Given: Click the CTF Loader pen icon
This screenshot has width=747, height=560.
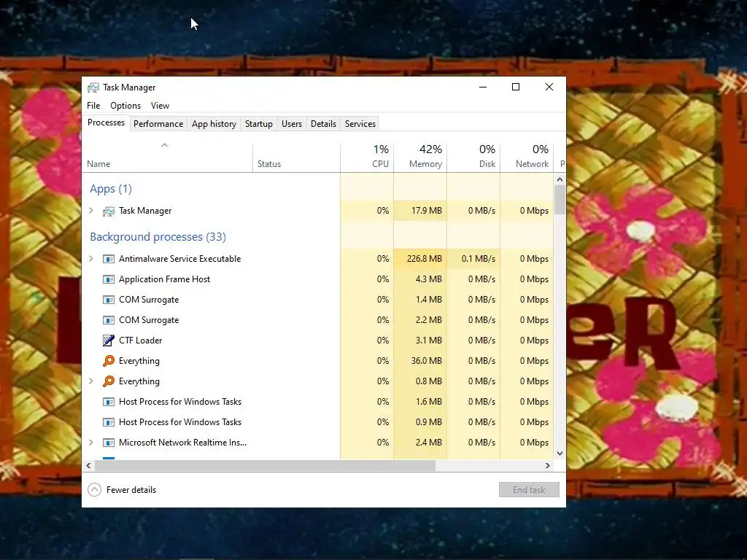Looking at the screenshot, I should [x=109, y=341].
